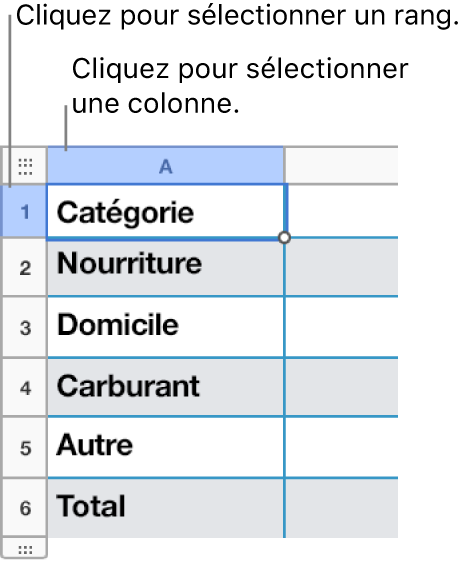Select row 5 header
Screen dimensions: 470x563
(25, 447)
